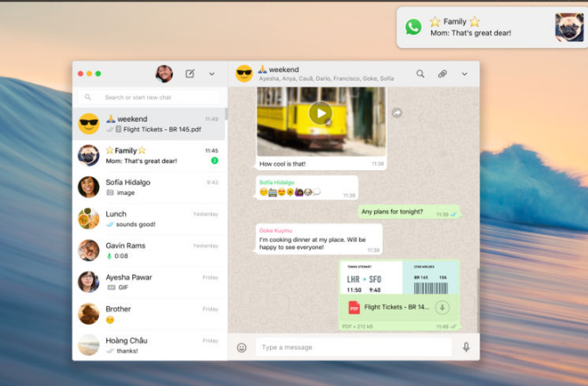Click the 'Any plans for tonight?' message
The width and height of the screenshot is (588, 386).
408,211
